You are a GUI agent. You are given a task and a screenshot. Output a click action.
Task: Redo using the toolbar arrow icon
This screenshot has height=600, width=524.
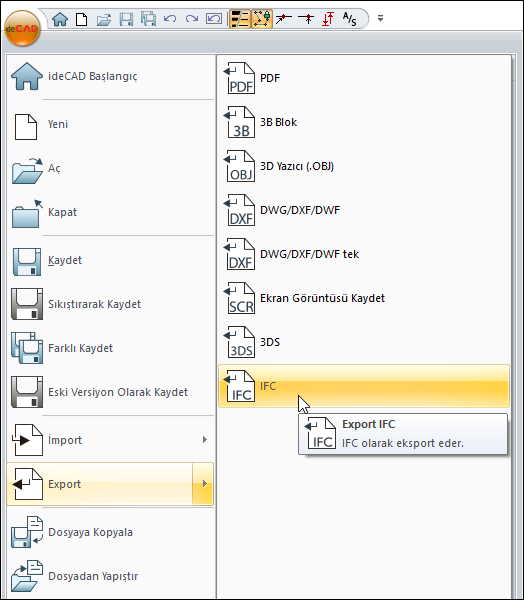[192, 19]
